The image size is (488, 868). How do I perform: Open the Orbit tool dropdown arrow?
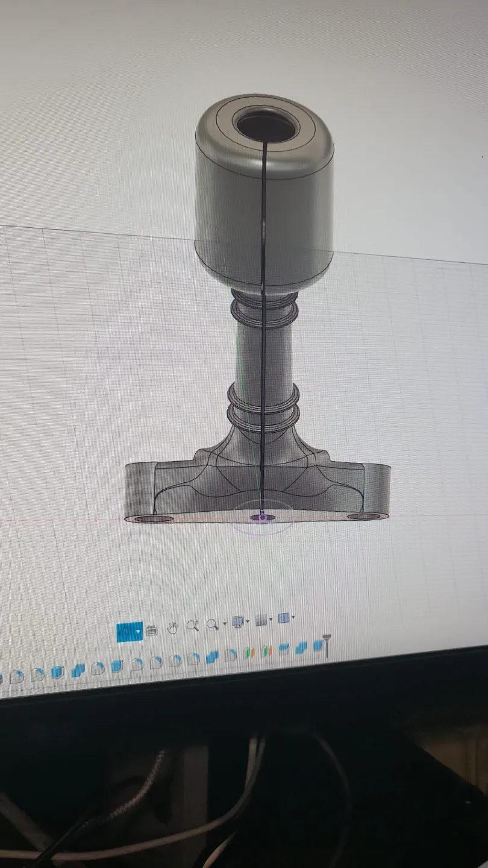point(137,630)
